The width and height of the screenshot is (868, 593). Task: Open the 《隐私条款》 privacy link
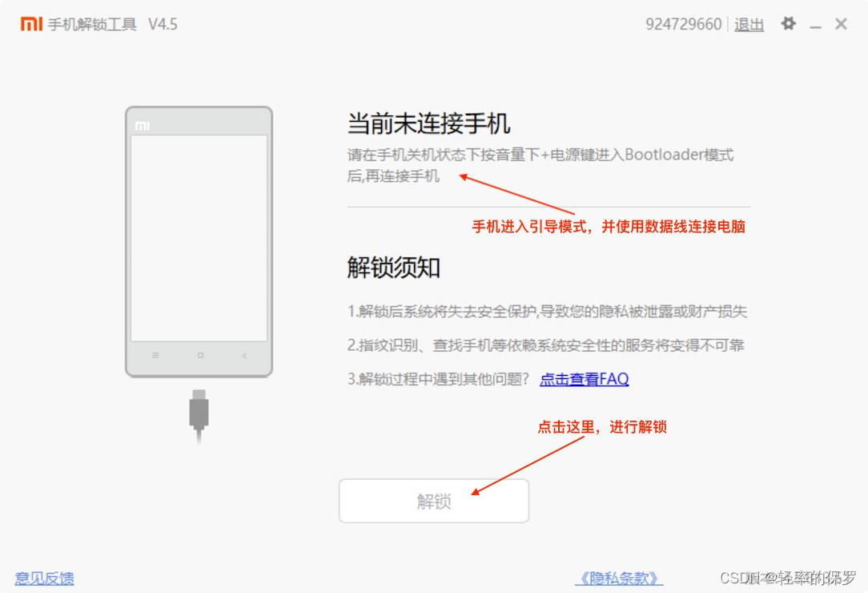click(x=619, y=579)
